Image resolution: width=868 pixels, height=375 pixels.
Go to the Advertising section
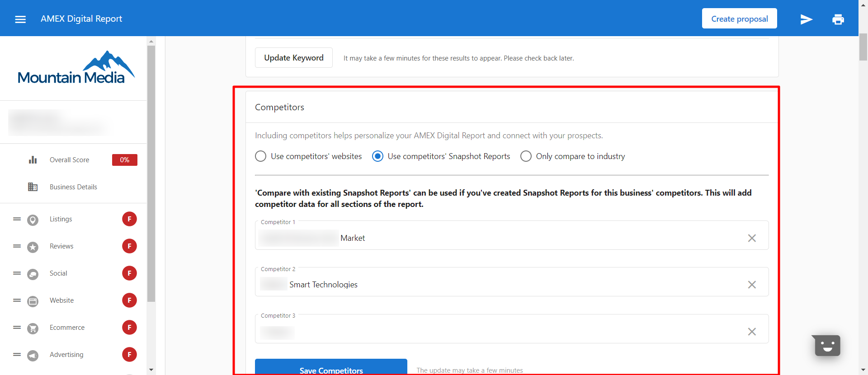click(66, 355)
